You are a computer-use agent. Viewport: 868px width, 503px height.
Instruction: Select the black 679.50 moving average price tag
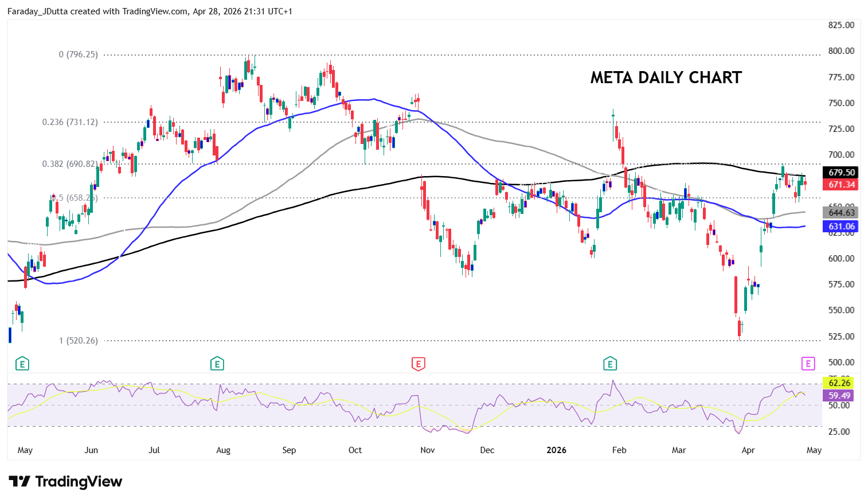click(x=840, y=172)
